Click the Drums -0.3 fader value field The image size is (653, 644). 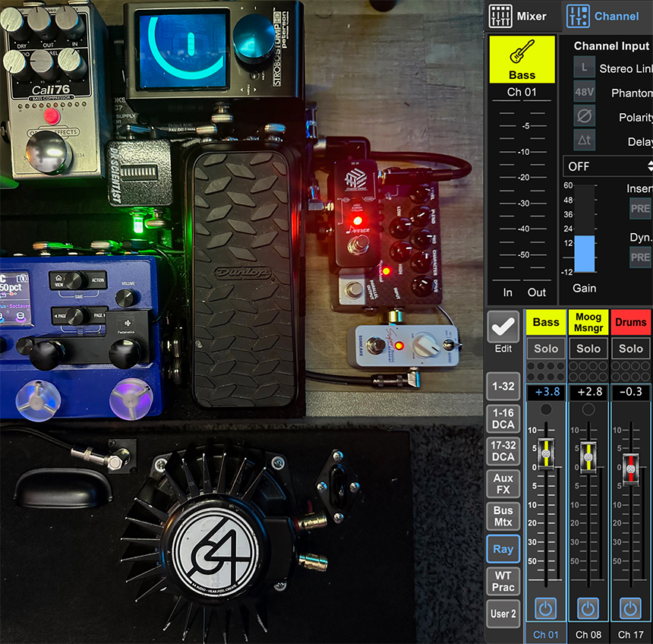point(631,393)
